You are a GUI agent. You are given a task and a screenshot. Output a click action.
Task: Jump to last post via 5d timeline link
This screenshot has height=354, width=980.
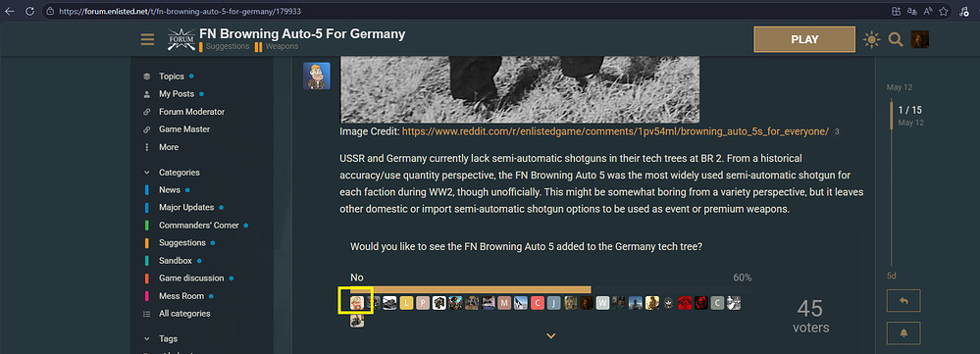892,276
